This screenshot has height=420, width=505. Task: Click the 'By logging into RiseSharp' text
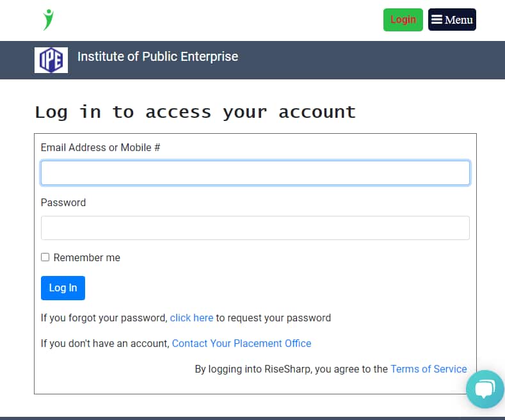pos(291,369)
